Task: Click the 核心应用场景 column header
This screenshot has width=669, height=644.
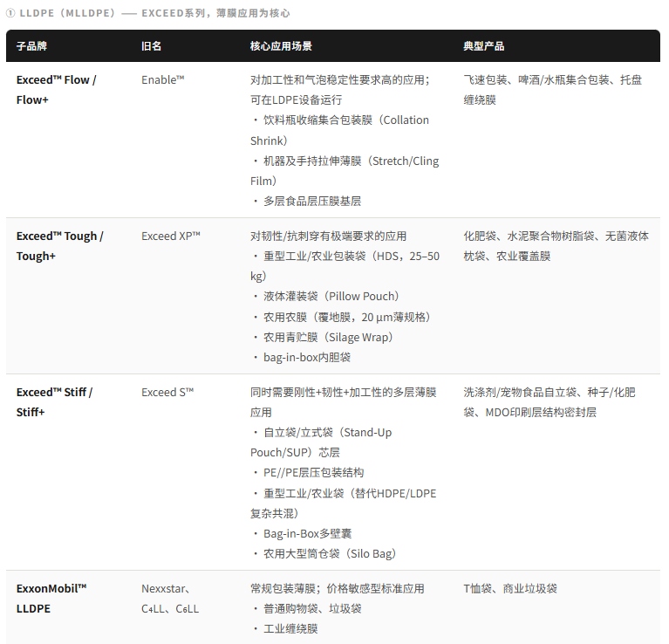Action: coord(281,46)
